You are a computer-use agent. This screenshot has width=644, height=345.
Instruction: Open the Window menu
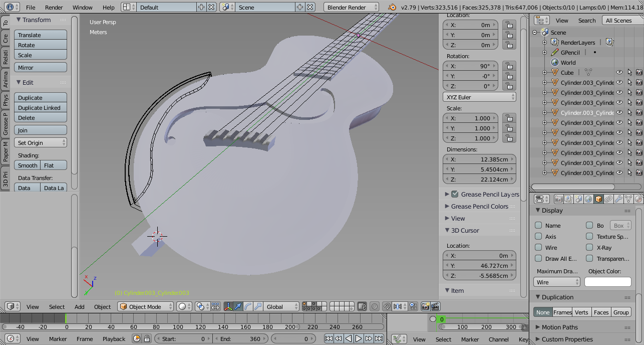[83, 8]
